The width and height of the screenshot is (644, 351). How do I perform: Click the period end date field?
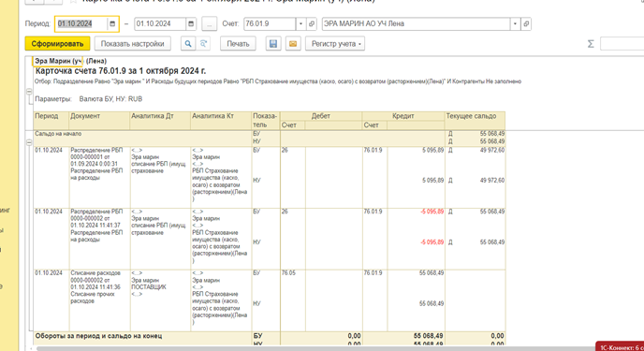pos(161,23)
